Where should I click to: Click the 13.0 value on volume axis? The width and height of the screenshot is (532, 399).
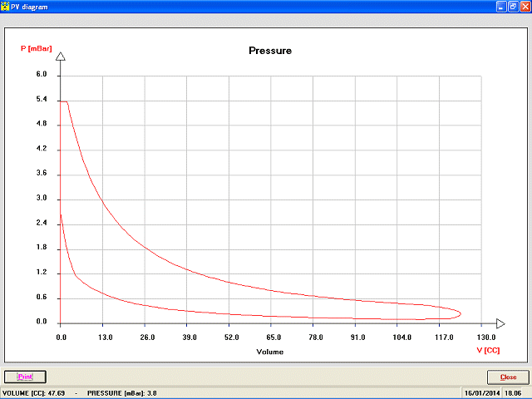coord(106,337)
